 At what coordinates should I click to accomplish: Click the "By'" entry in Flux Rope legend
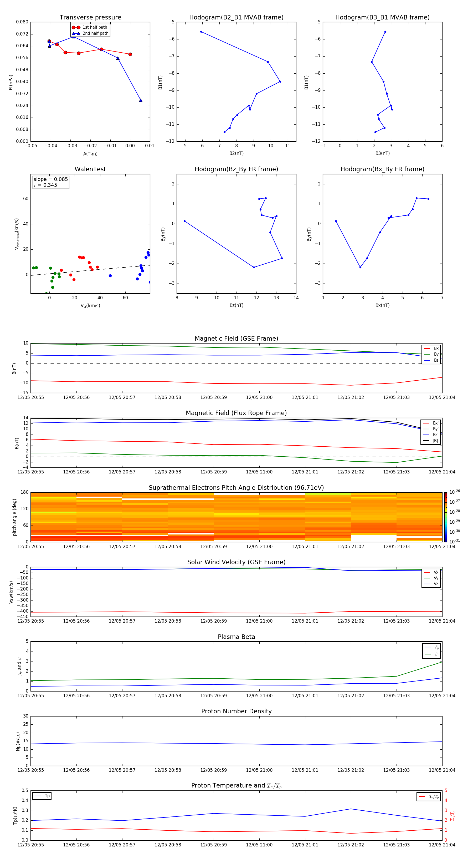pyautogui.click(x=431, y=429)
